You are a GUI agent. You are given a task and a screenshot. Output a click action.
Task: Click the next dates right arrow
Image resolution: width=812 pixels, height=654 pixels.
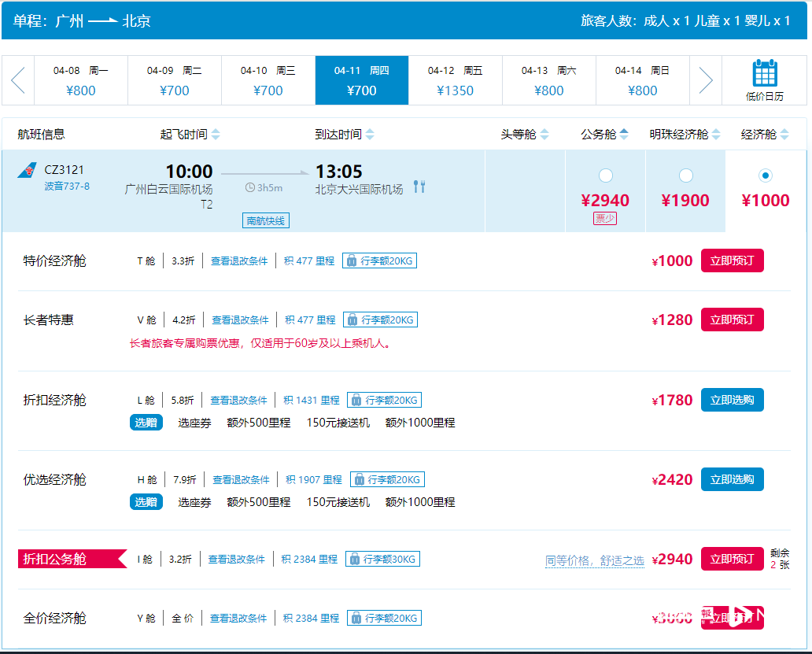tap(705, 80)
